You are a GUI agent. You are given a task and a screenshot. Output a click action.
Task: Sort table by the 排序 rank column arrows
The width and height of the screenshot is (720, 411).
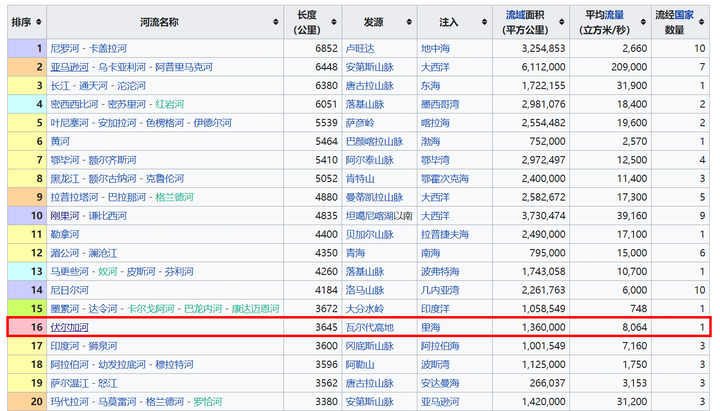click(39, 22)
